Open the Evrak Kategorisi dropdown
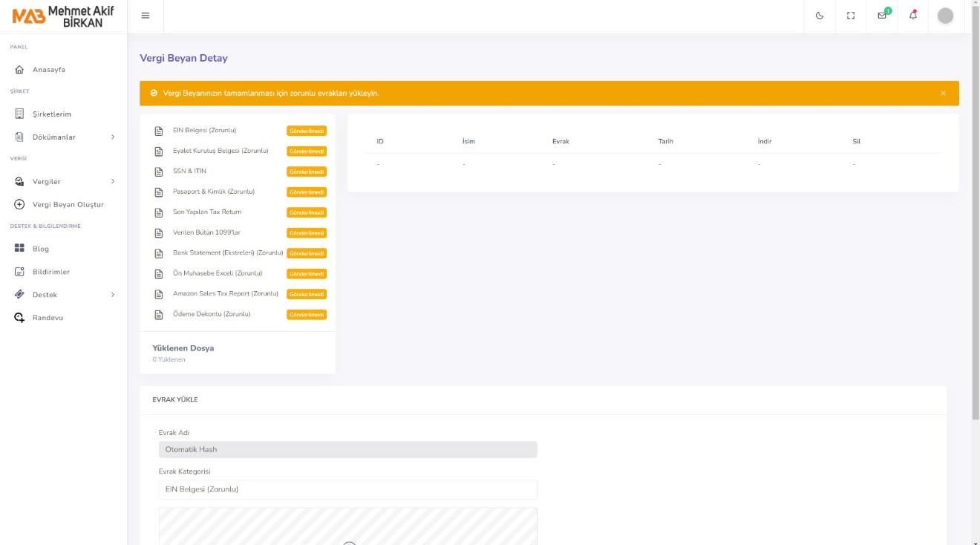 click(x=347, y=489)
